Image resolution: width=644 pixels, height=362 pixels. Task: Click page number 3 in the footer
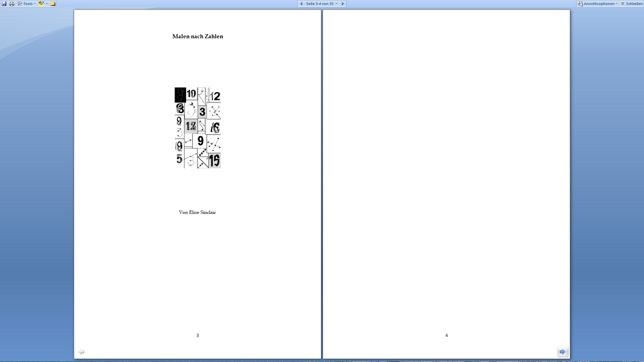(x=197, y=336)
